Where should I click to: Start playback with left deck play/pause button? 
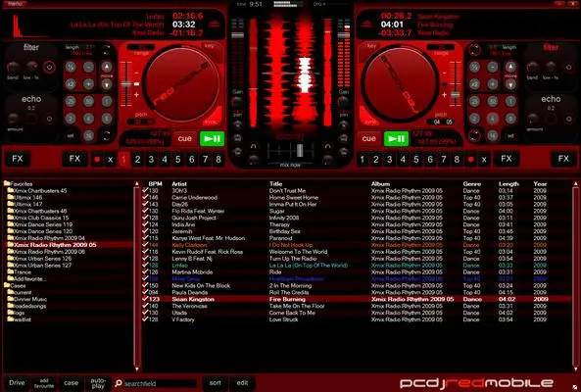pyautogui.click(x=212, y=138)
